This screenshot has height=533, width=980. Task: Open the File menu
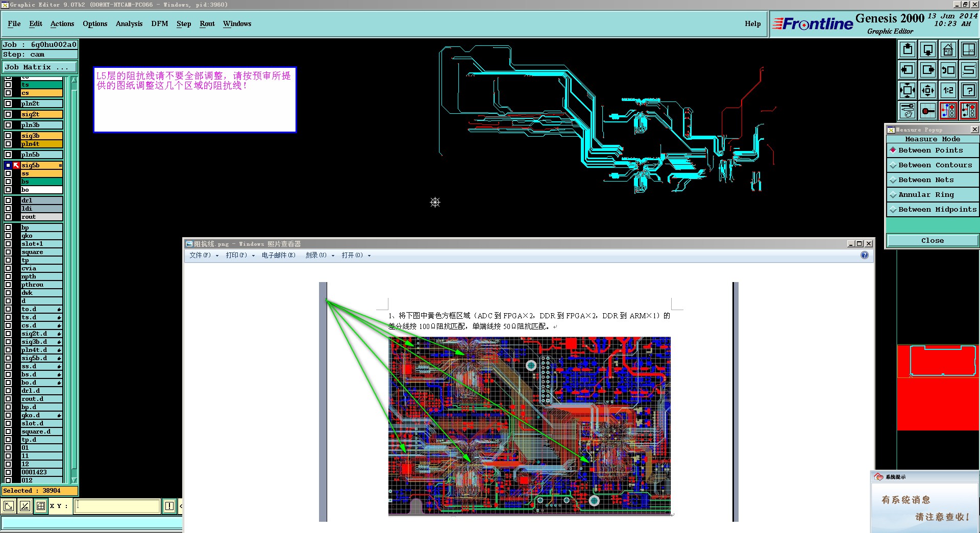(14, 24)
